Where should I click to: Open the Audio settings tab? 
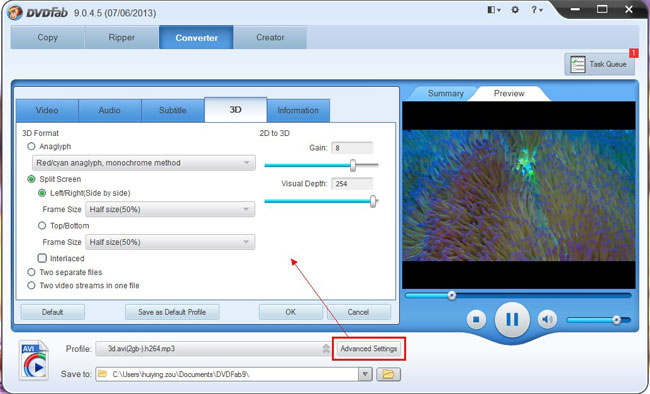(110, 110)
